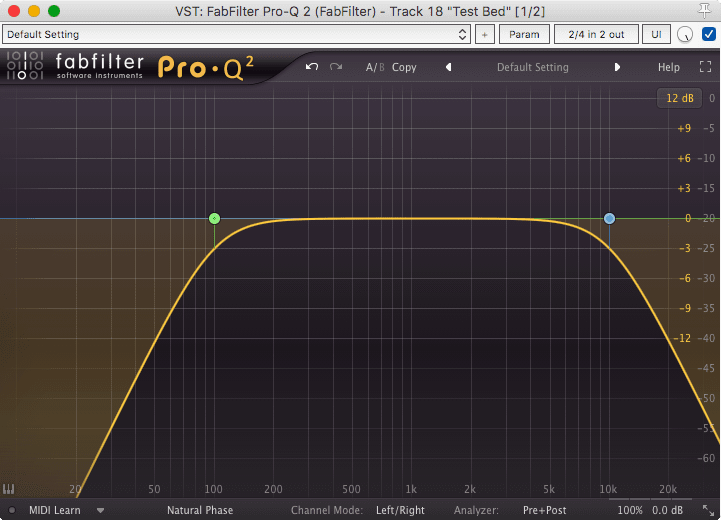This screenshot has width=721, height=520.
Task: Open the Default Setting preset combo box
Action: click(236, 34)
